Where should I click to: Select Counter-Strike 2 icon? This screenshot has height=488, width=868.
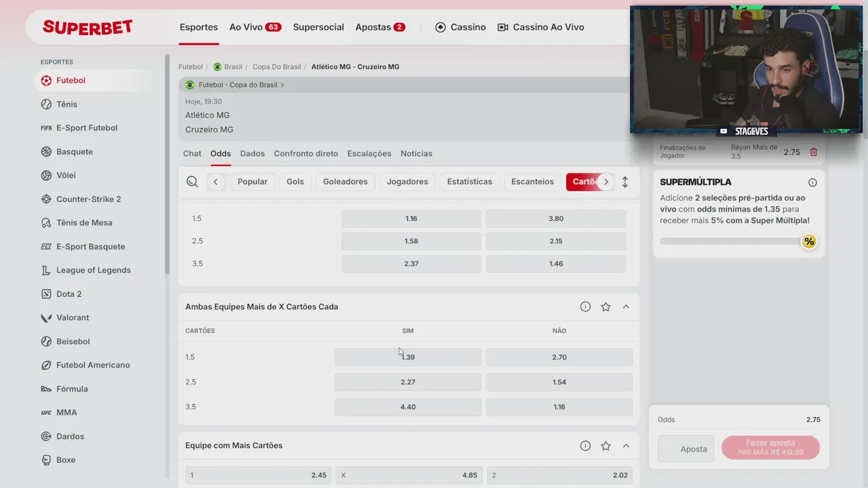pos(46,199)
